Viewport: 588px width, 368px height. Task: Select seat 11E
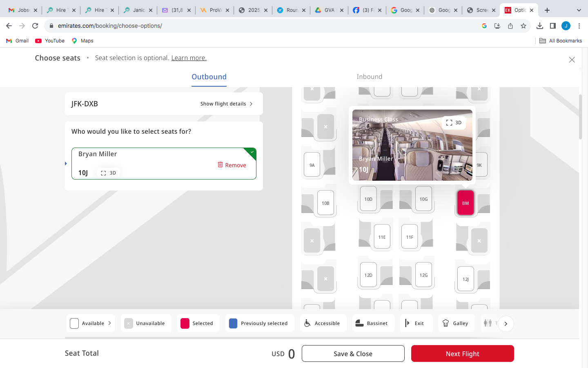click(382, 237)
